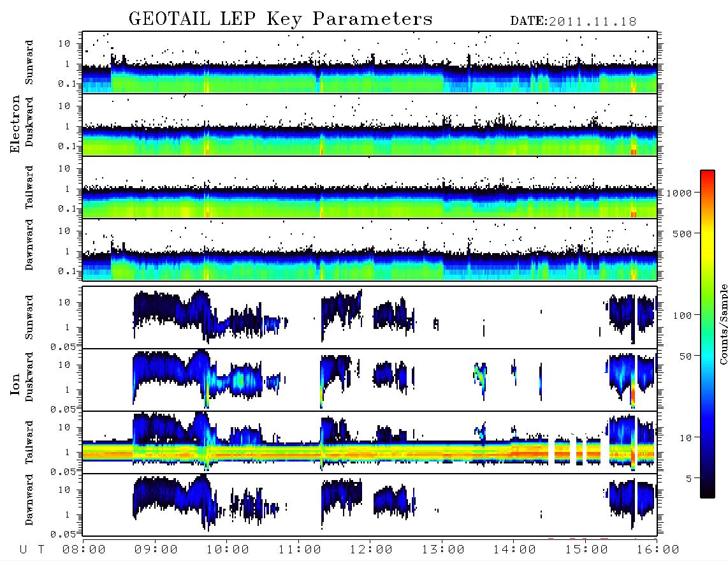Click the 'Counts/Sample' color scale label
728x561 pixels.
pos(724,324)
